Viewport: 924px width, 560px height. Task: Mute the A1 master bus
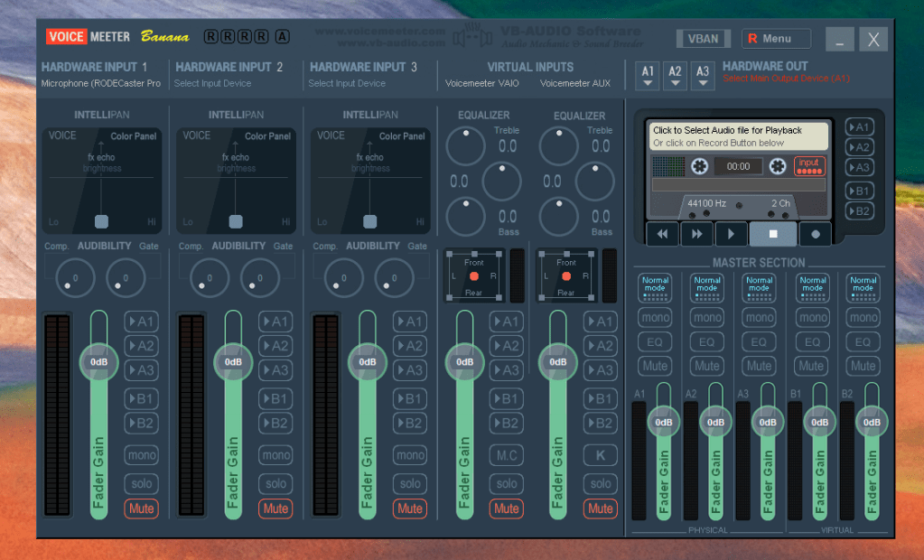pos(655,366)
